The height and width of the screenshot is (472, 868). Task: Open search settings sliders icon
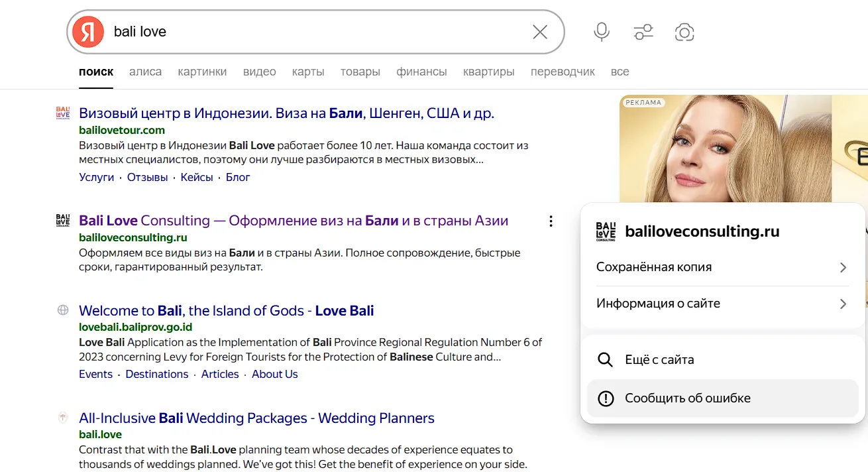click(643, 32)
